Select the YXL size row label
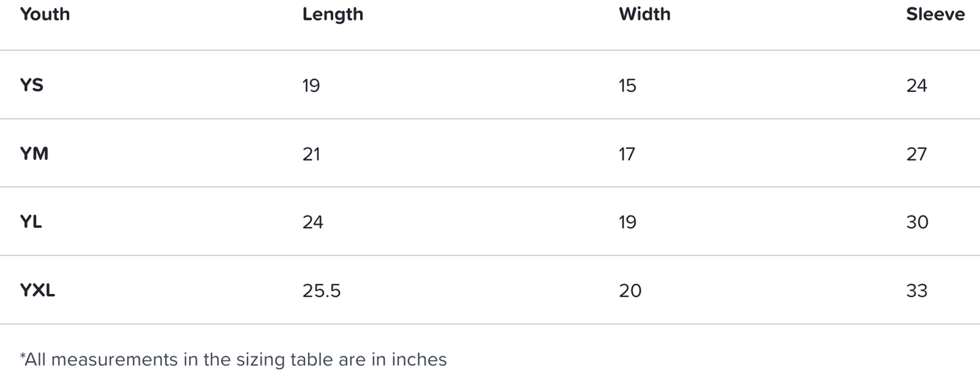The height and width of the screenshot is (376, 980). (x=38, y=291)
